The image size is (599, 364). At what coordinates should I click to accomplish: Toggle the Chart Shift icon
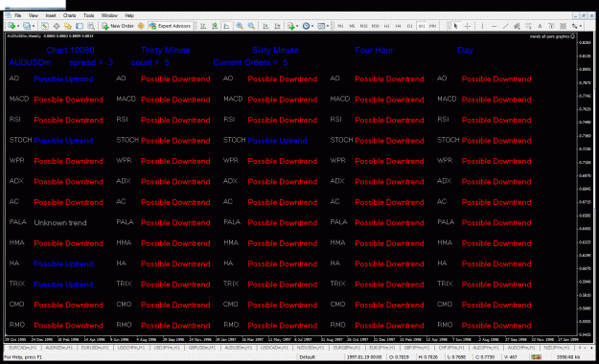point(277,26)
